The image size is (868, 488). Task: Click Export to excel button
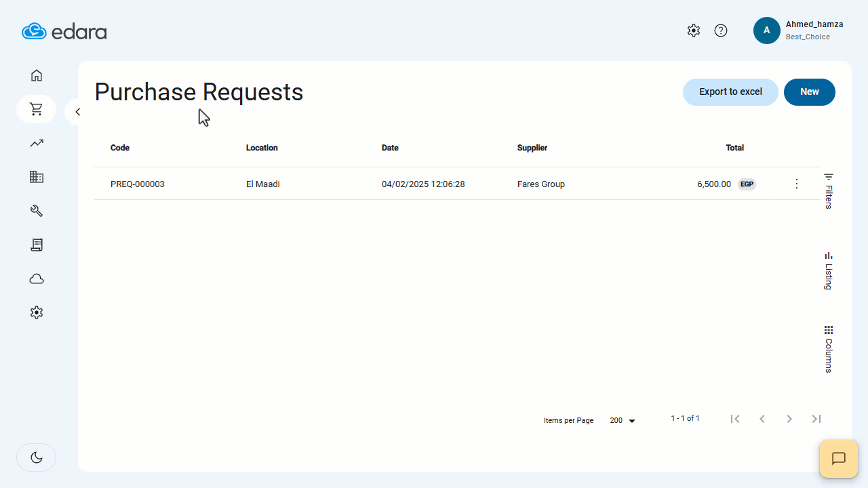pos(730,92)
